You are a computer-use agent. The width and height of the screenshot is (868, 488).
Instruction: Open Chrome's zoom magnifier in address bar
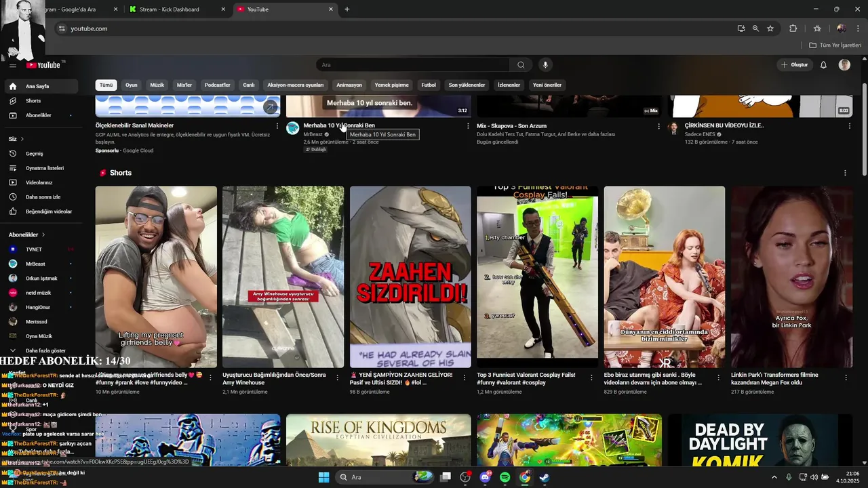coord(755,28)
